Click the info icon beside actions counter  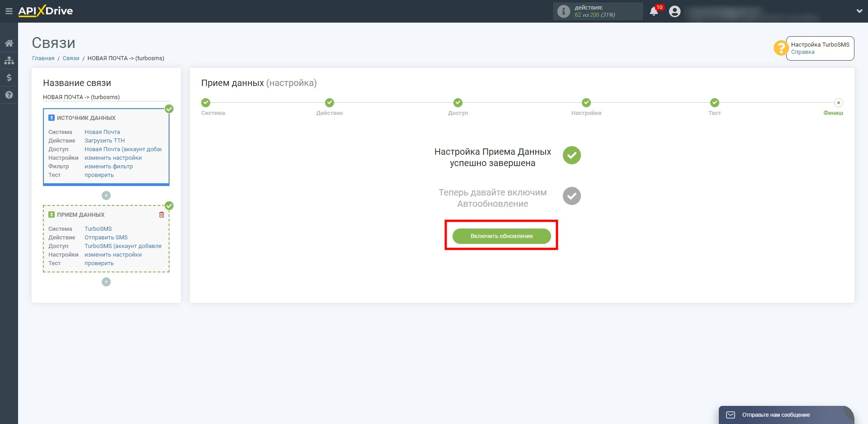(x=563, y=11)
